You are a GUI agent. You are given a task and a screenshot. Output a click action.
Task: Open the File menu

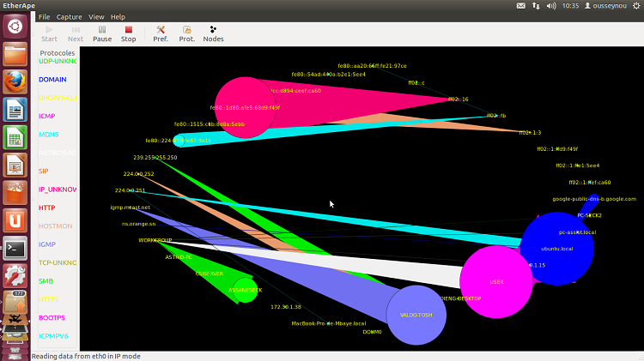click(44, 16)
